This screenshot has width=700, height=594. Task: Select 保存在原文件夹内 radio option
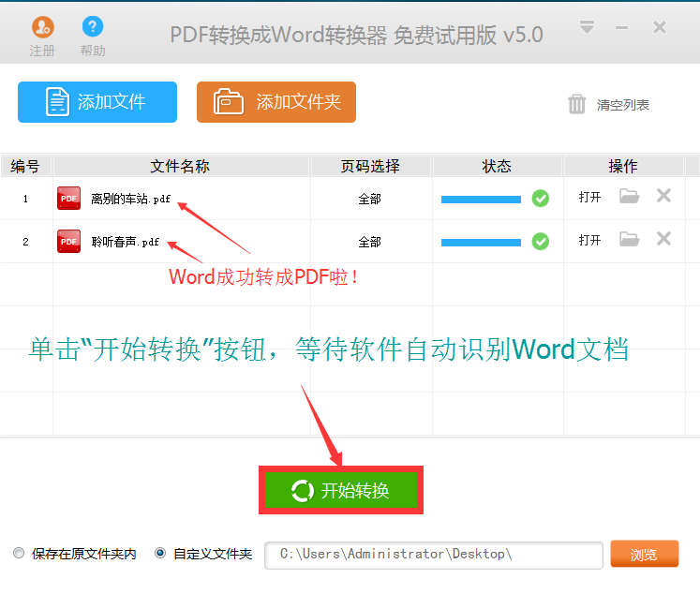19,553
